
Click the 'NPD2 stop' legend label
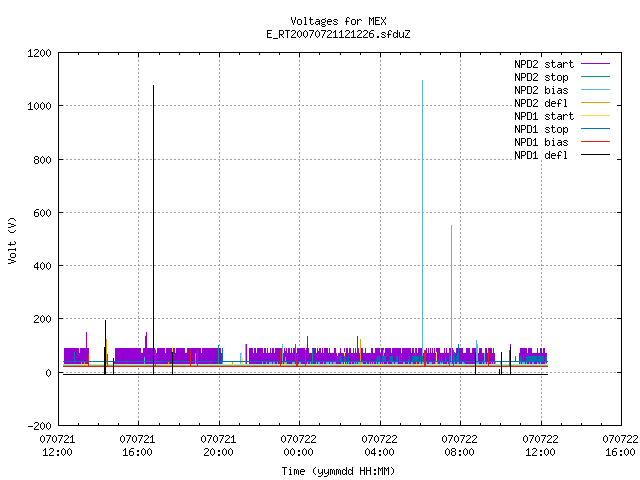pyautogui.click(x=541, y=77)
